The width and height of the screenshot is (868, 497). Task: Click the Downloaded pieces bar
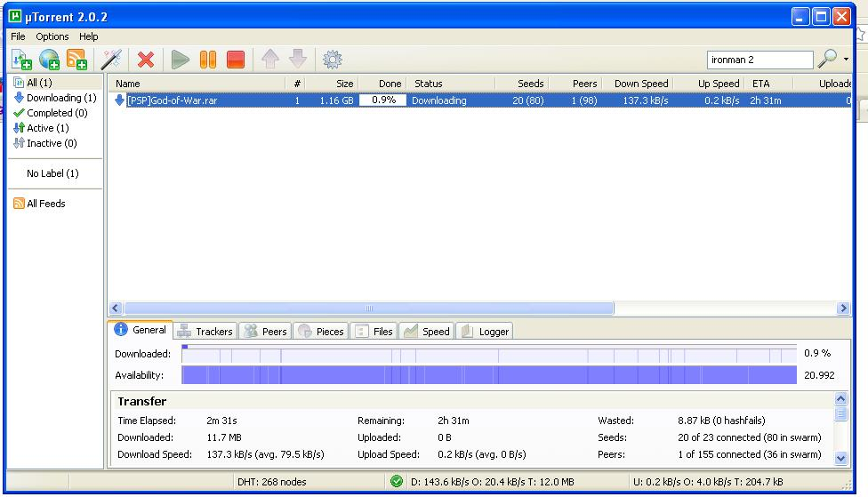point(489,354)
